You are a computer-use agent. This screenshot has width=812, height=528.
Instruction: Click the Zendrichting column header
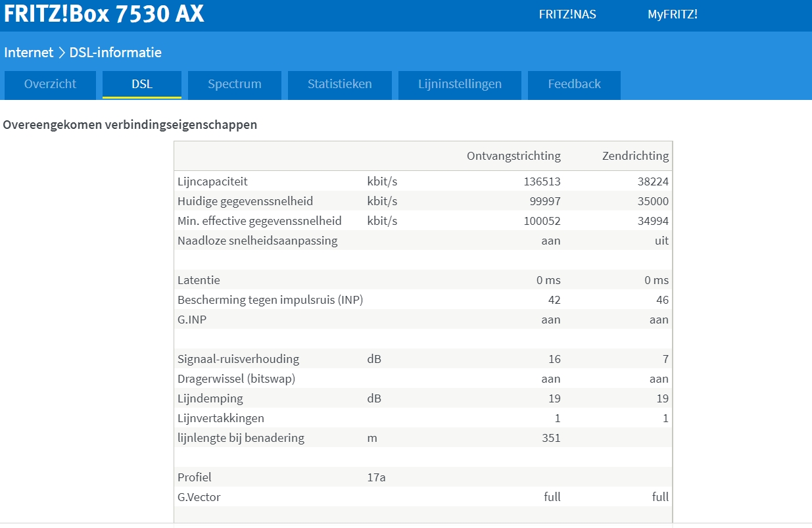635,156
